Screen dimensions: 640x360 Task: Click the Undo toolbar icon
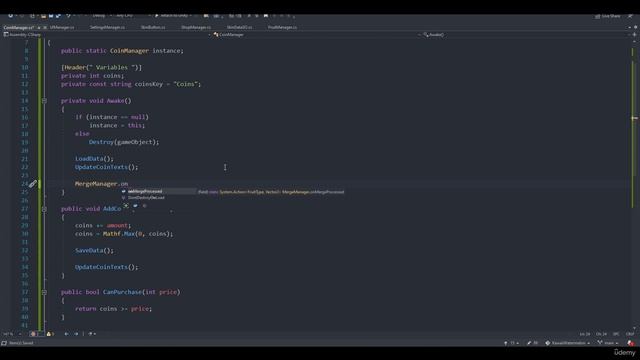click(69, 16)
